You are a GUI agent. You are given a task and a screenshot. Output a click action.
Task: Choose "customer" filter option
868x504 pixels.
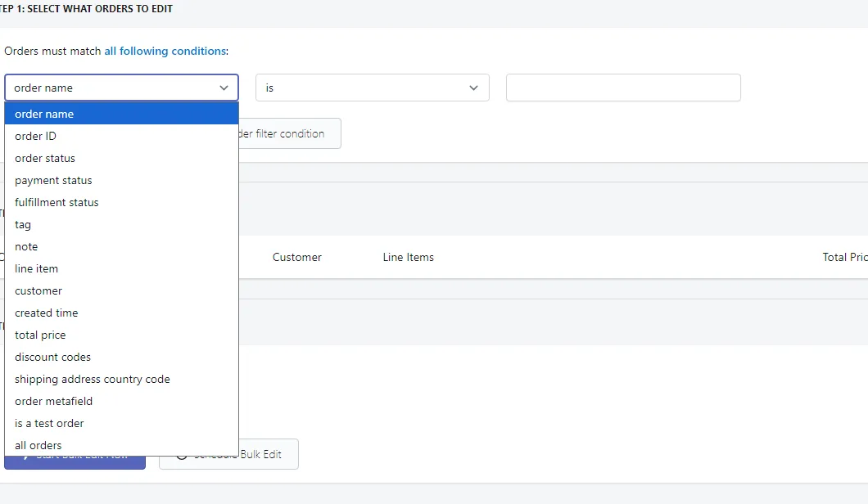[121, 291]
